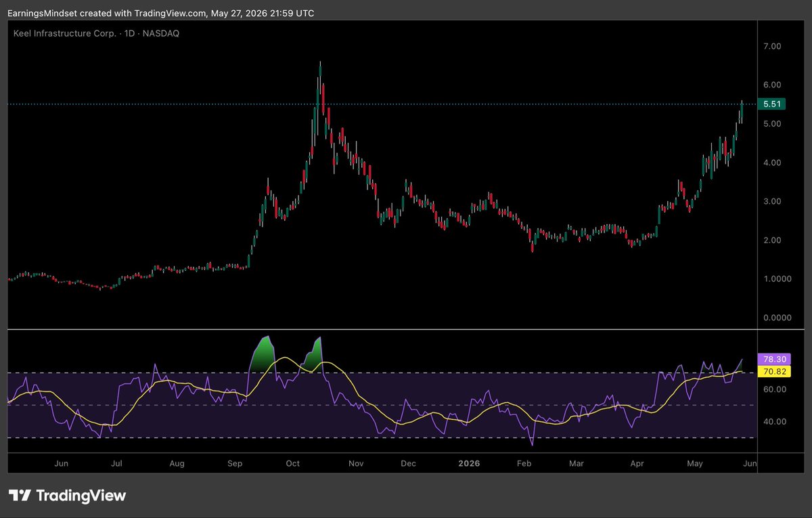The image size is (812, 518).
Task: Click the Dec time axis label
Action: (407, 464)
